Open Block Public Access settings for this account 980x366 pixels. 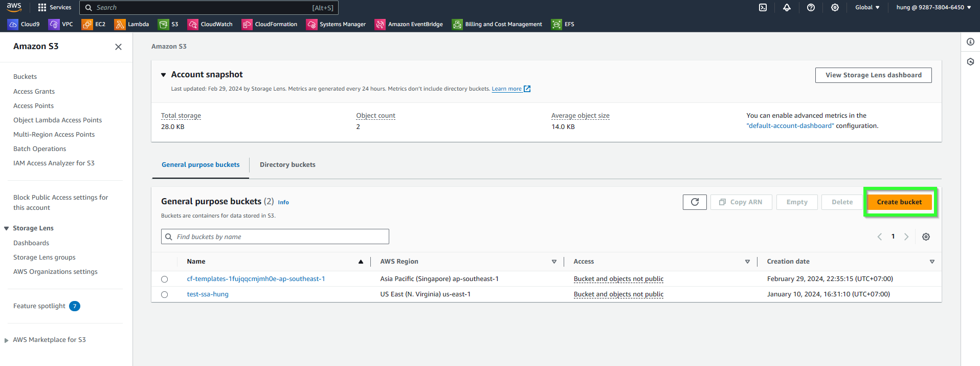60,203
